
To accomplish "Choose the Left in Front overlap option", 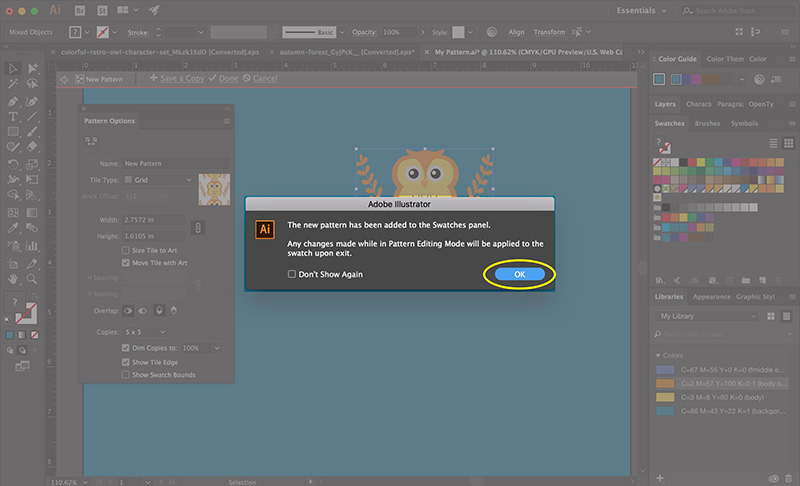I will tap(128, 311).
